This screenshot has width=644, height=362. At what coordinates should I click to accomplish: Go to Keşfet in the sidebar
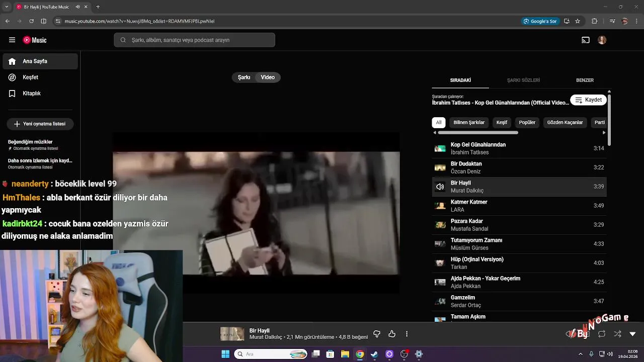[40, 77]
